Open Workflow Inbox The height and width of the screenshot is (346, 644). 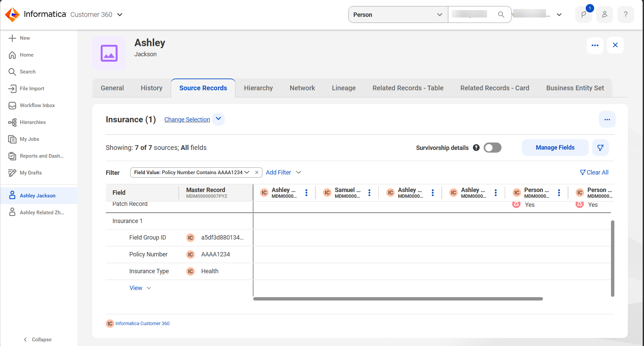pos(37,105)
